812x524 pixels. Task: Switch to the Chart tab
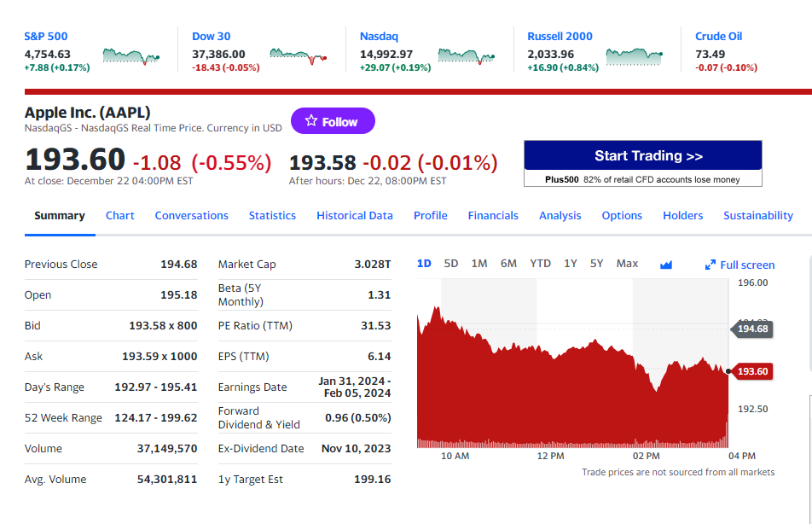pyautogui.click(x=119, y=216)
